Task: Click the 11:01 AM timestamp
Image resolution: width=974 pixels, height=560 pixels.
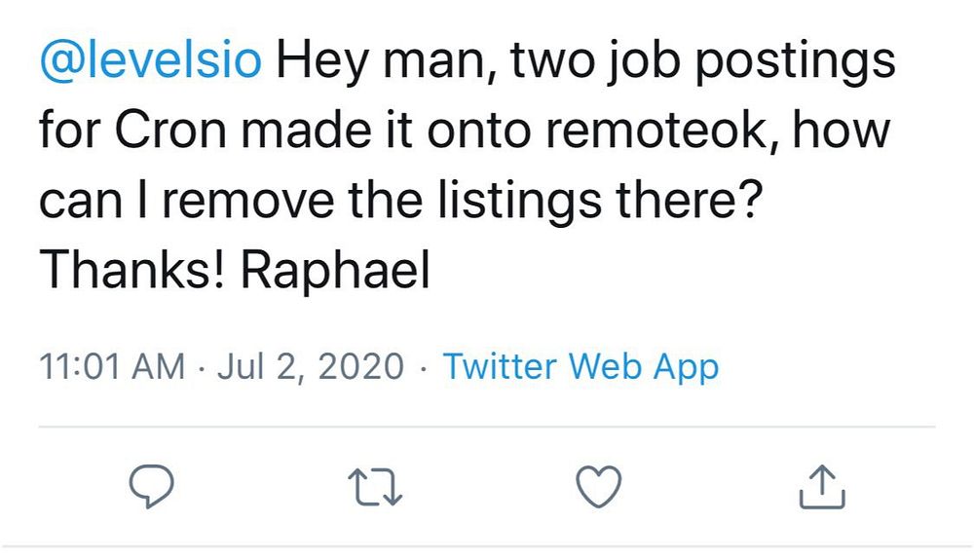Action: coord(112,365)
